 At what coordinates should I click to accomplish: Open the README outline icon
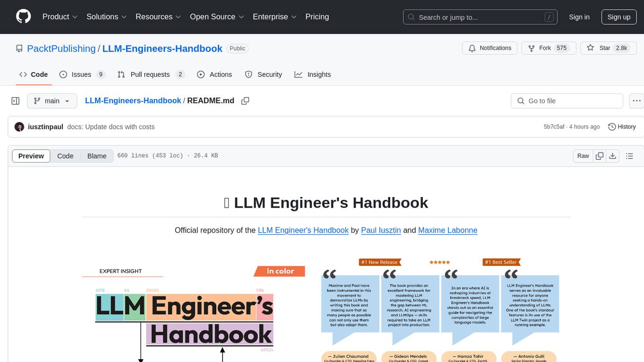[629, 156]
